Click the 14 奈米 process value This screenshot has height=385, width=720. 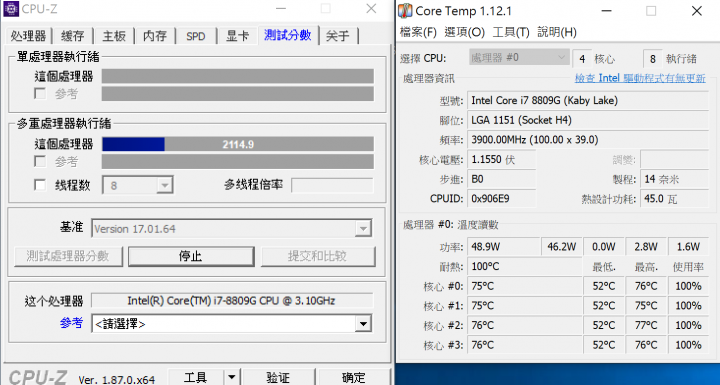(675, 179)
